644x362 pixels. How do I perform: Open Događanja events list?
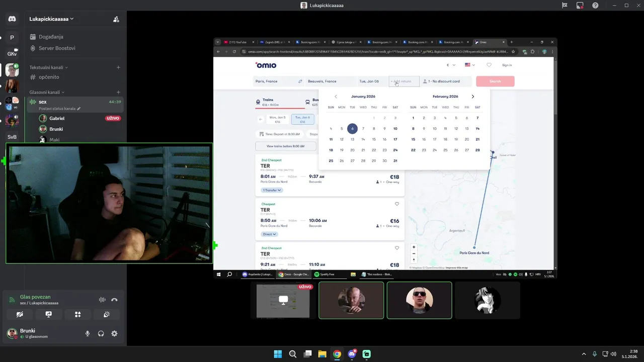tap(51, 37)
